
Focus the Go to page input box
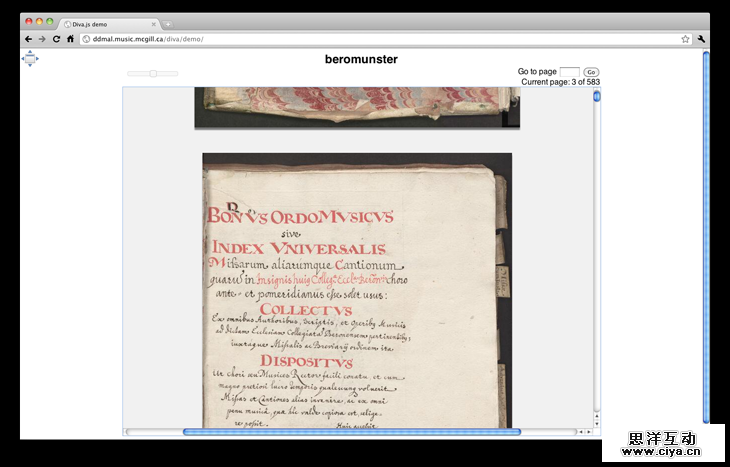click(569, 72)
